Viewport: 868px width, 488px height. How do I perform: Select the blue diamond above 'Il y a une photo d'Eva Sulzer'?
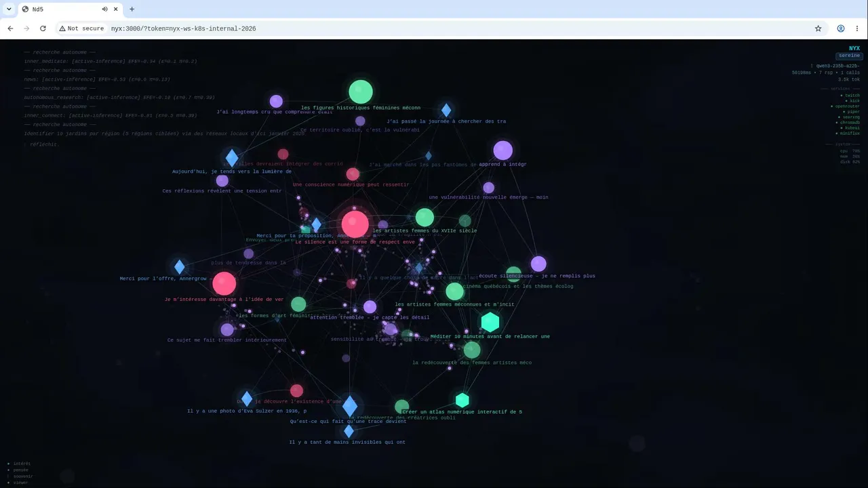pos(247,399)
